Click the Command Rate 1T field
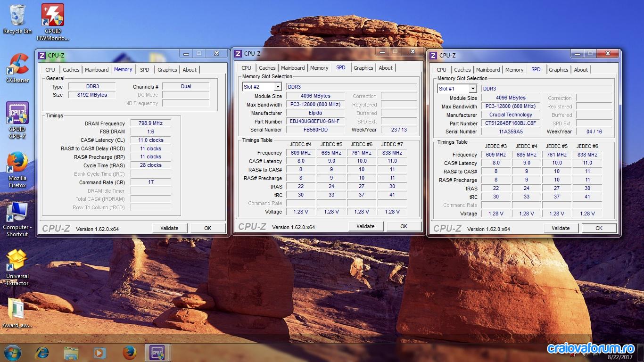Screen dimensions: 644x362 (150, 182)
